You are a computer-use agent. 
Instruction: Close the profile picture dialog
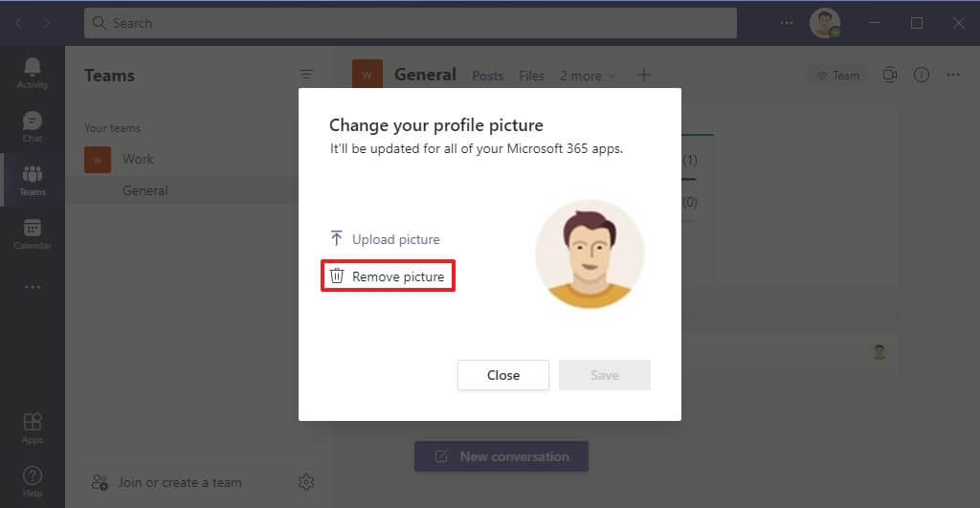[x=503, y=375]
